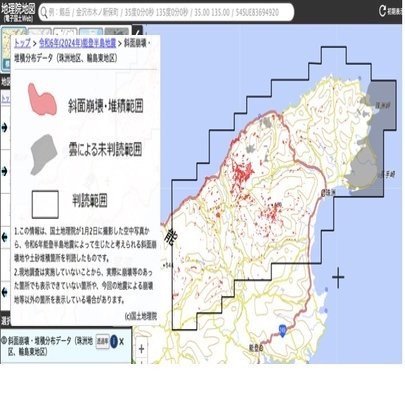Click the (c)国土地理院 credit text
Viewport: 405px width, 405px height.
141,316
